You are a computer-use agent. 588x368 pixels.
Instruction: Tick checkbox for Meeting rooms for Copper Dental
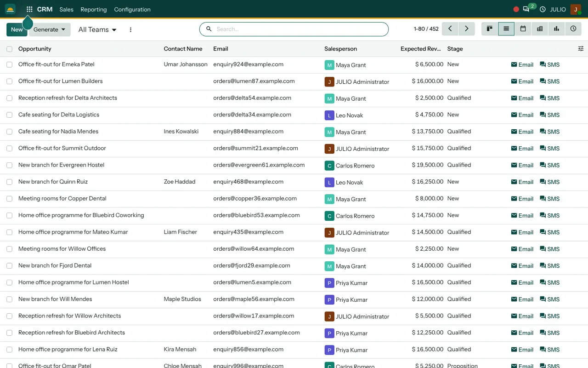pos(10,199)
